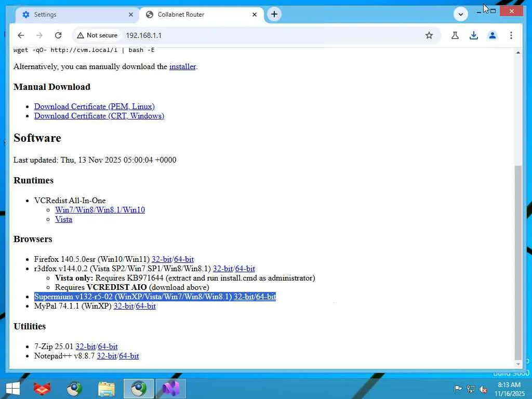Viewport: 532px width, 399px height.
Task: Bookmark this page with the star icon
Action: (429, 35)
